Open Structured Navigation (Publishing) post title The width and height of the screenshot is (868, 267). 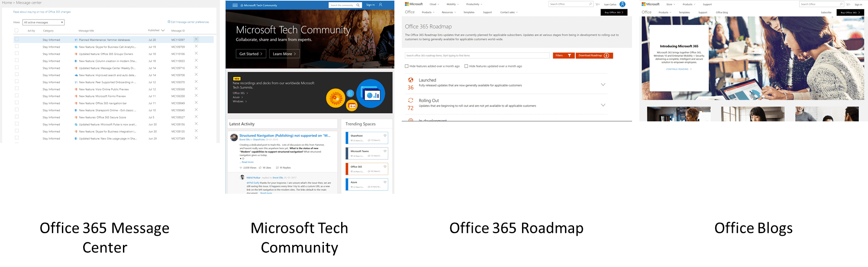(x=285, y=136)
